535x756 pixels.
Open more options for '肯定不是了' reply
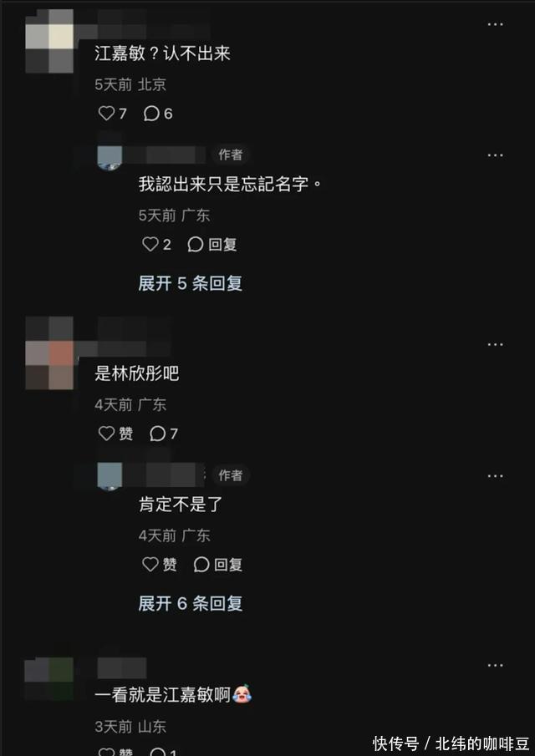(496, 476)
